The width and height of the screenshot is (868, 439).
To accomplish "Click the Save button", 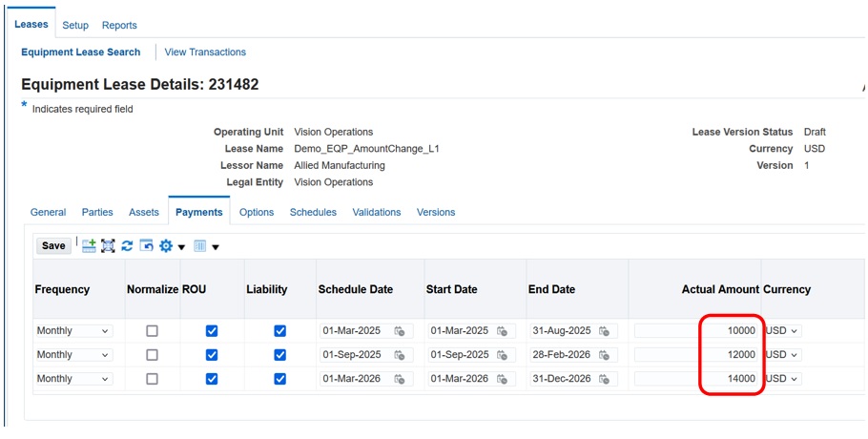I will (x=53, y=245).
